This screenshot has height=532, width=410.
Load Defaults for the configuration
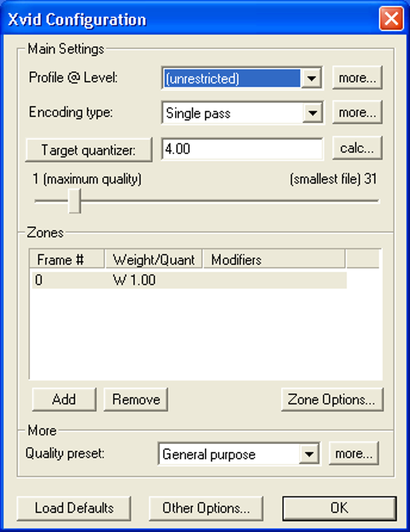(74, 508)
